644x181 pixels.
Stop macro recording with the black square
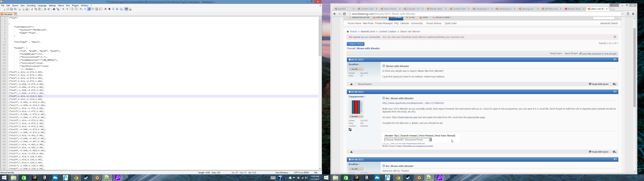pyautogui.click(x=110, y=9)
